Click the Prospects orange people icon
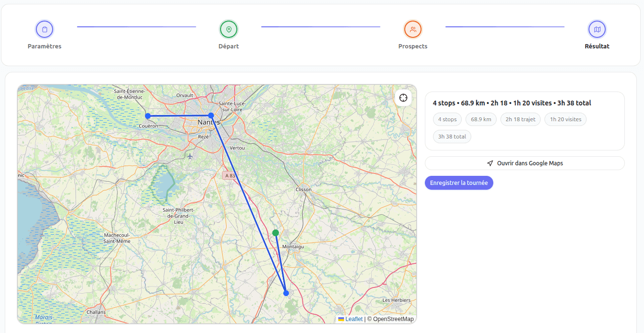Image resolution: width=644 pixels, height=333 pixels. (413, 29)
